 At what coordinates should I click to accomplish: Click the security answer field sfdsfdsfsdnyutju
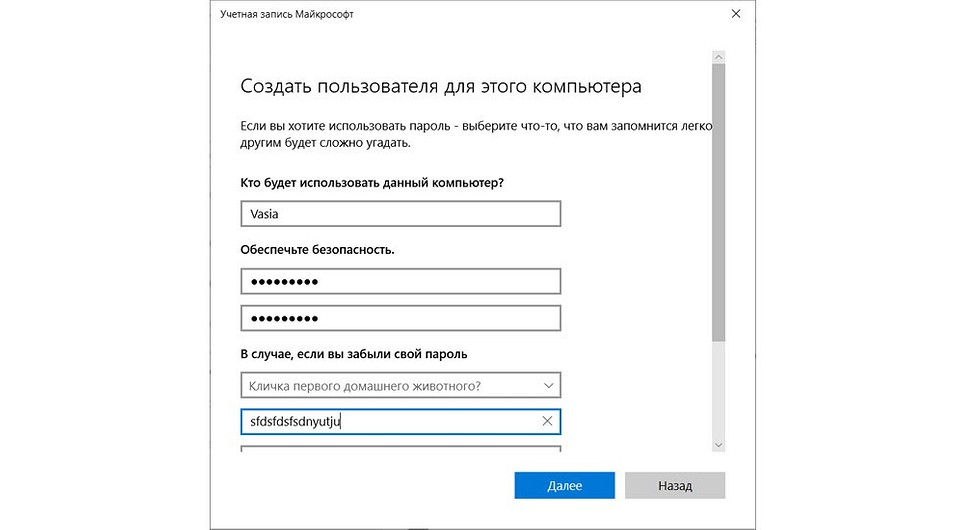click(400, 422)
